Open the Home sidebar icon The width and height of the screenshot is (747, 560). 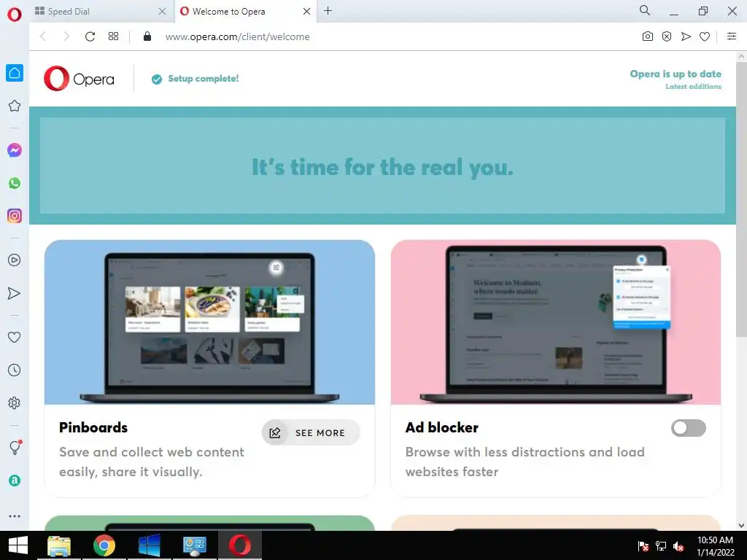tap(15, 73)
